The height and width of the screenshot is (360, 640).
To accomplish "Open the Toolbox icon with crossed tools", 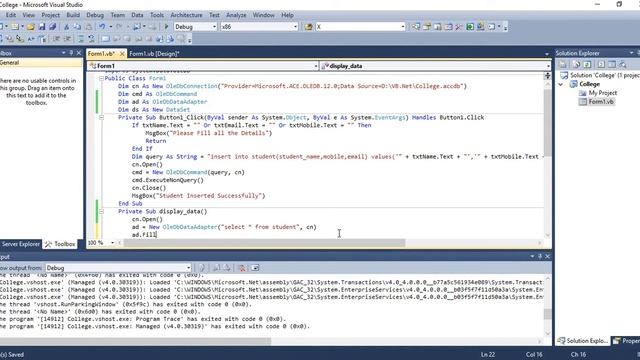I will click(x=459, y=27).
